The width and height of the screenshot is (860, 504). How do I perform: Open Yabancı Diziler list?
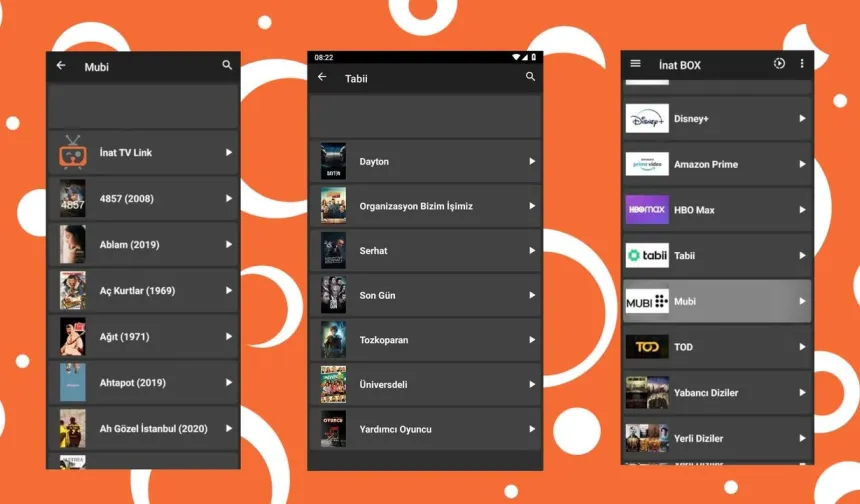pyautogui.click(x=718, y=393)
